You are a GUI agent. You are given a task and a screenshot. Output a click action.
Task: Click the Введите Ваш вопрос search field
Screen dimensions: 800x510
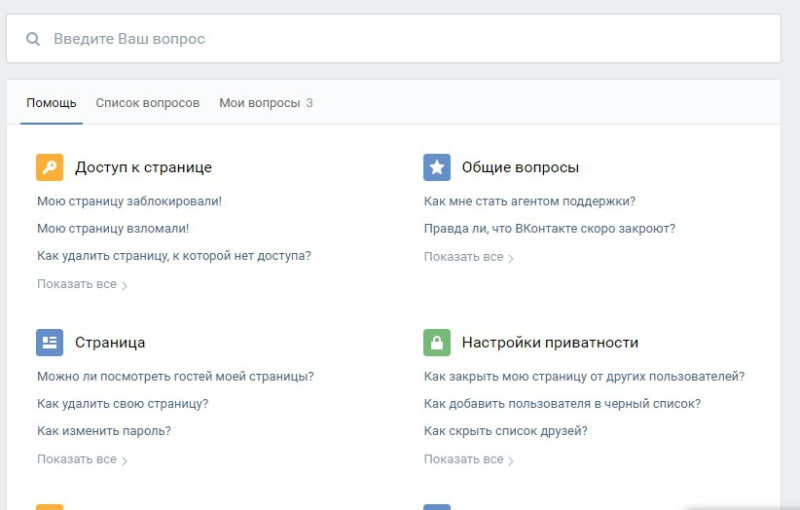400,39
